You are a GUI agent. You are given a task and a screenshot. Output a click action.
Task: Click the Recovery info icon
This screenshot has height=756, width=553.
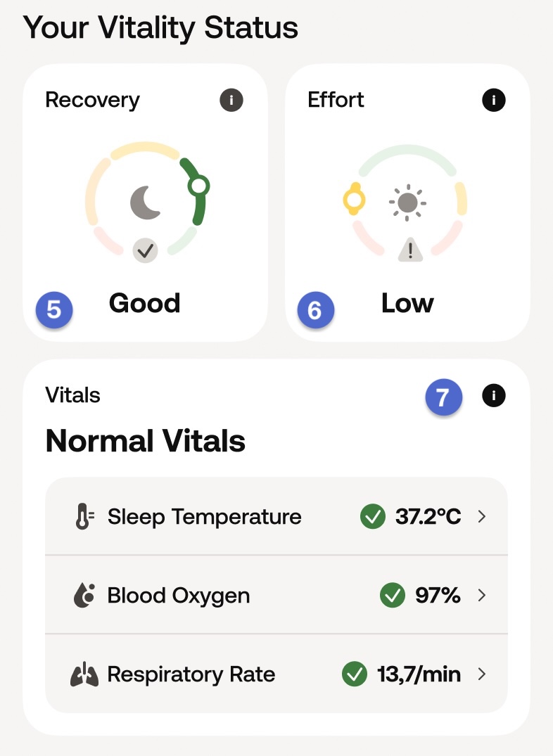231,101
